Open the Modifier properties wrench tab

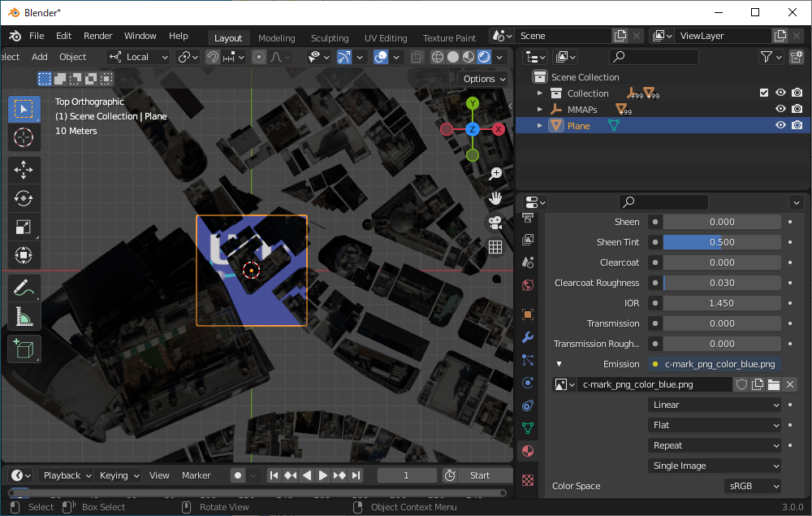(528, 337)
